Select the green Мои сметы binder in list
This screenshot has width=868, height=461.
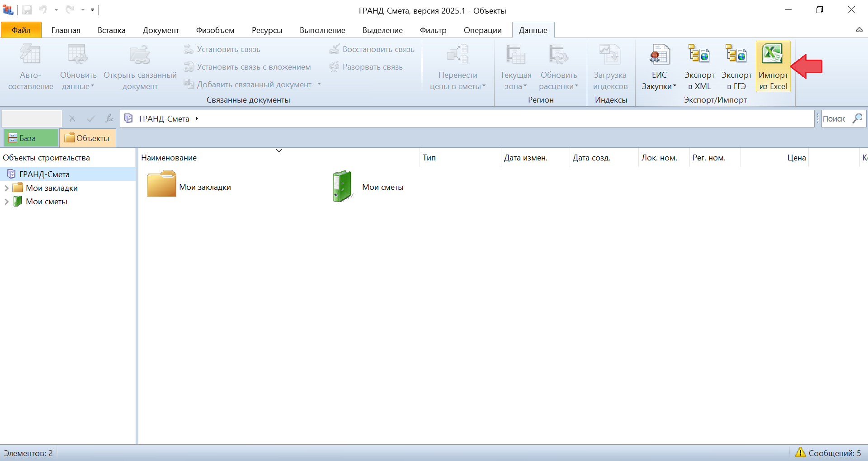[x=368, y=186]
